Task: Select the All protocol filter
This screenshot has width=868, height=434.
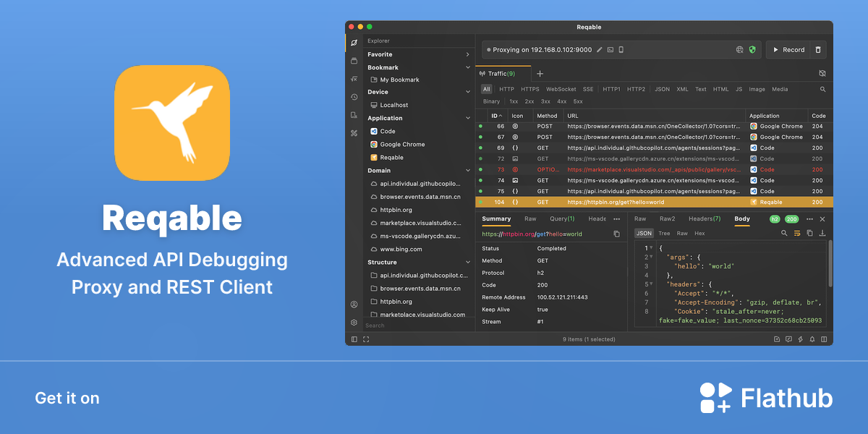Action: 487,90
